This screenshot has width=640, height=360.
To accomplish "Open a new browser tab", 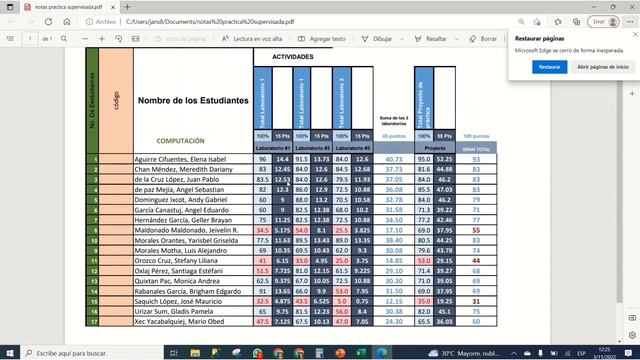I will (127, 7).
